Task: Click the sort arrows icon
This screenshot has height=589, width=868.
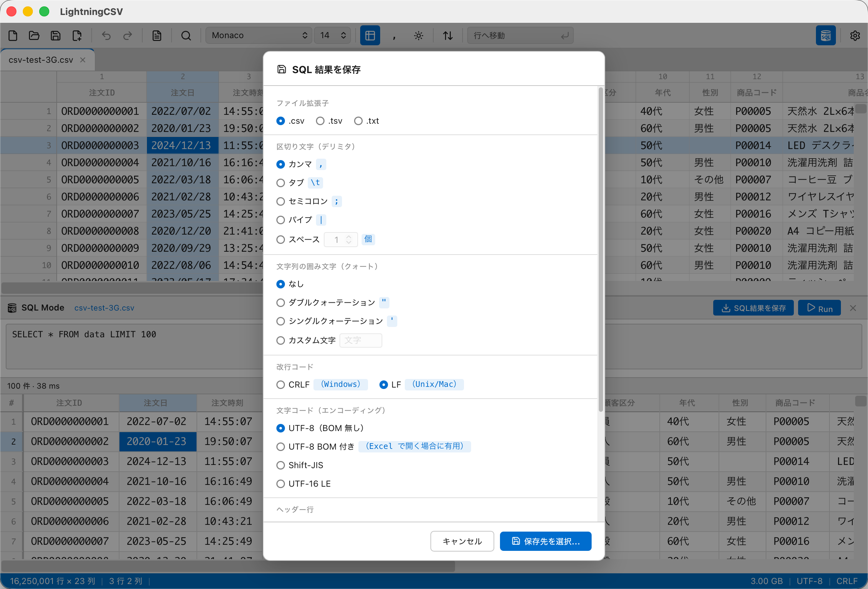Action: [448, 36]
